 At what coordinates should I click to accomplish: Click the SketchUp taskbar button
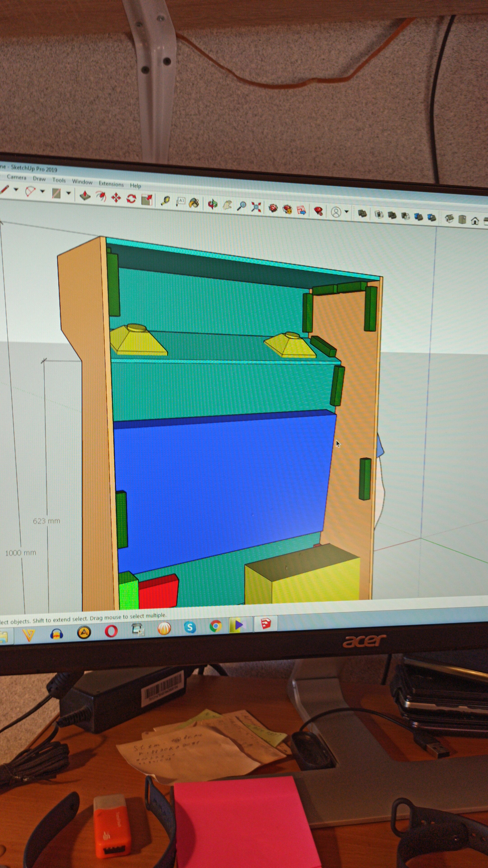[x=266, y=624]
